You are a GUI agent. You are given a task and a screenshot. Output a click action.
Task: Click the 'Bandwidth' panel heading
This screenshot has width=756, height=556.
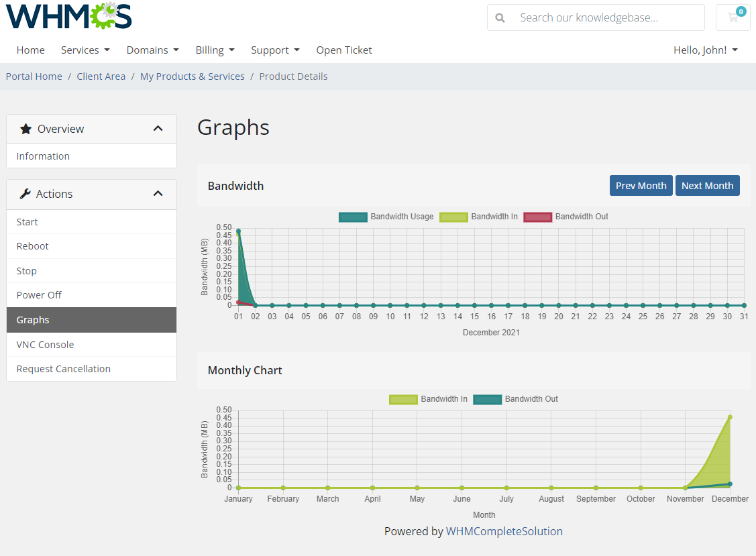point(235,186)
